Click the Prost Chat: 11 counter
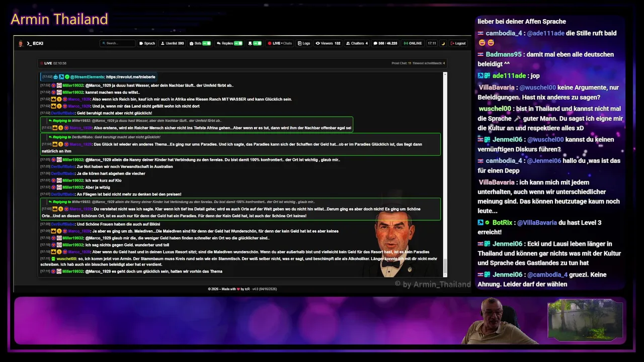644x362 pixels. click(x=401, y=63)
